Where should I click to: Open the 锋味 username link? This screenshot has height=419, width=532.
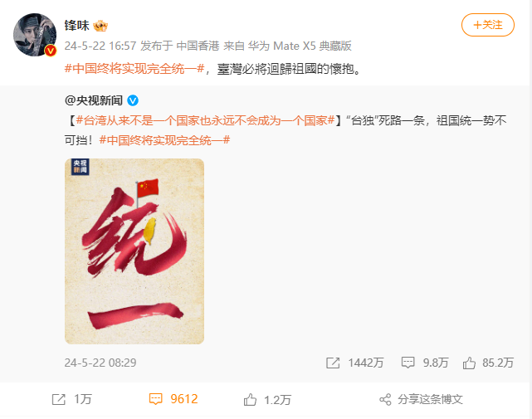pyautogui.click(x=76, y=26)
